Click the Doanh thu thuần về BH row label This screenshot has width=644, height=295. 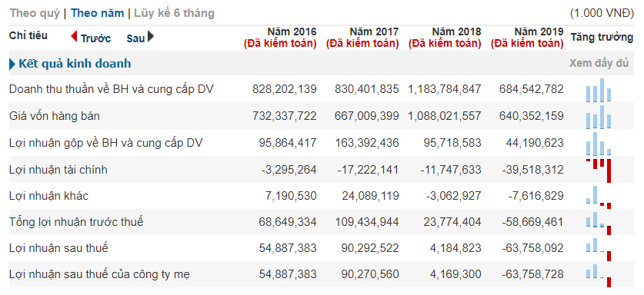point(112,89)
